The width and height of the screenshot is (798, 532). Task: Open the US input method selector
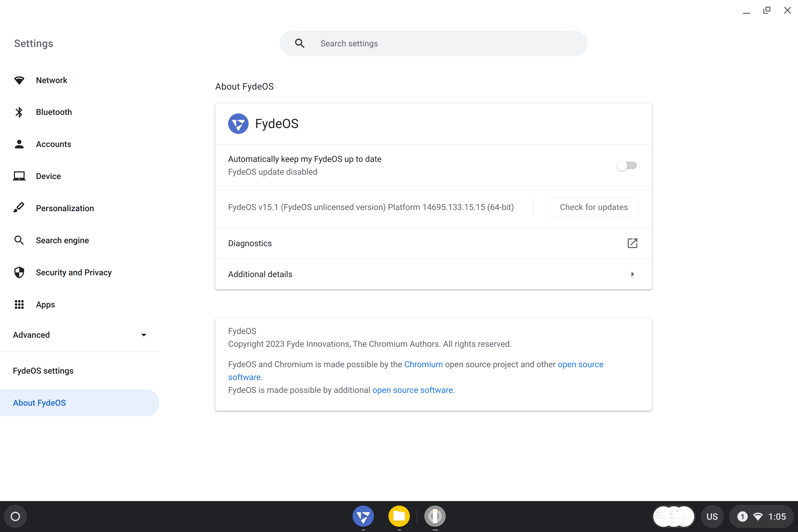[x=712, y=517]
